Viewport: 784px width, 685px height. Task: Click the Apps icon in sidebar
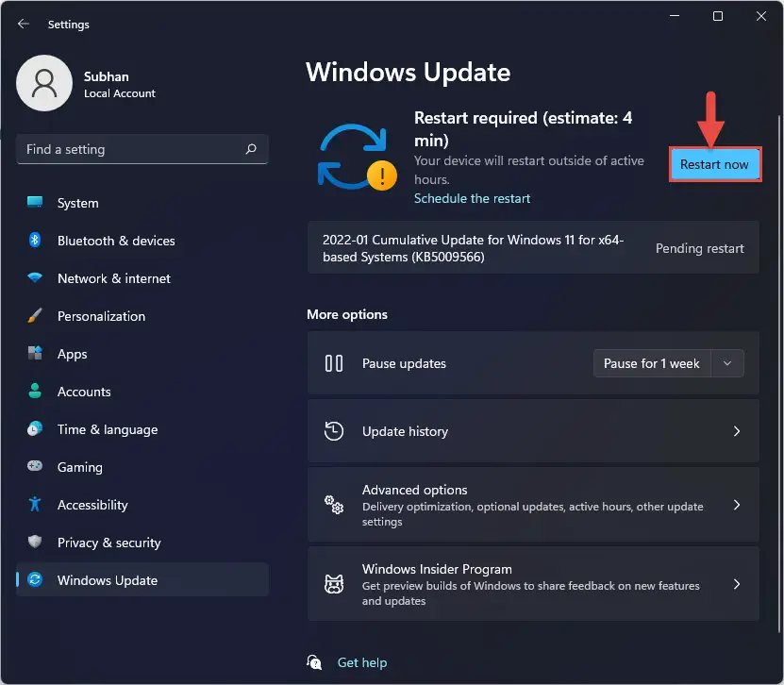click(x=35, y=353)
